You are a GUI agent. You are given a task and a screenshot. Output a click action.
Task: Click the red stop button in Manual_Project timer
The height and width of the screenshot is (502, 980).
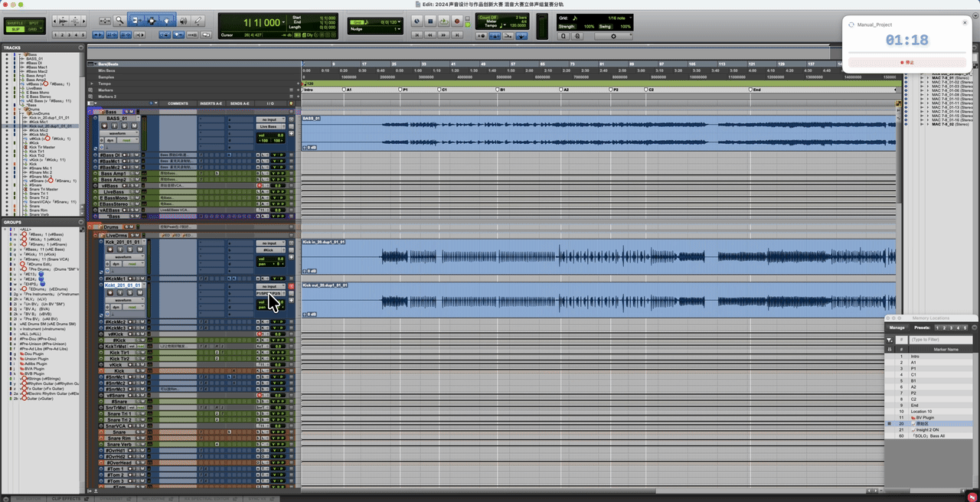pyautogui.click(x=907, y=62)
